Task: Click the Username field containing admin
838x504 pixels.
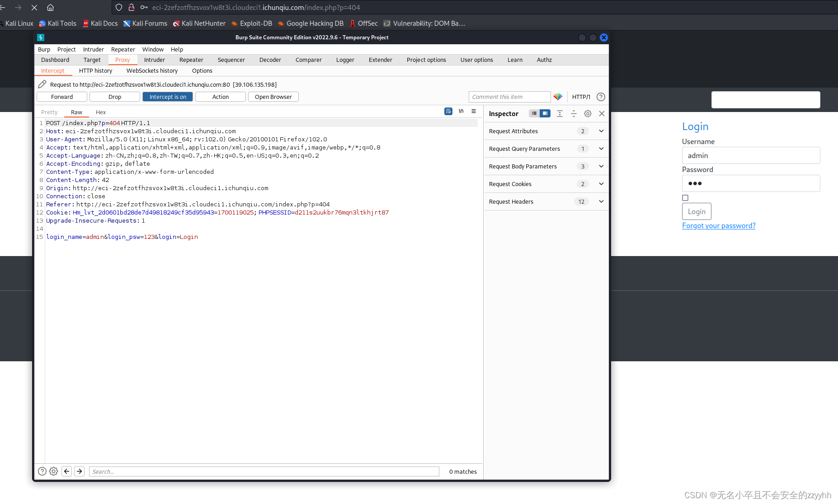Action: pos(751,155)
